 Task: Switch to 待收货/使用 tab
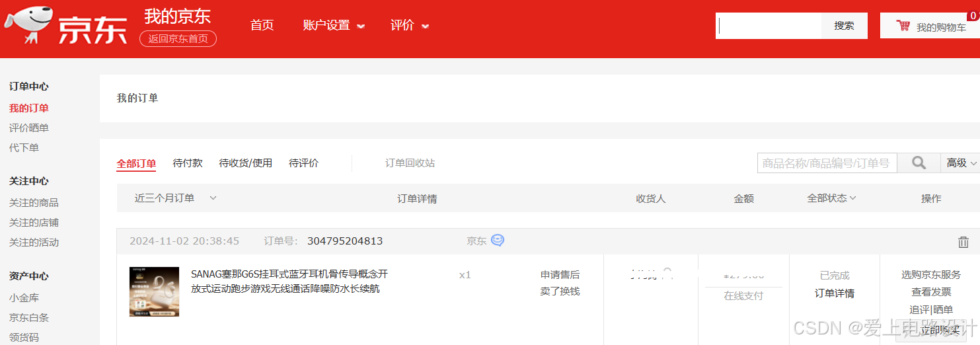(x=246, y=163)
